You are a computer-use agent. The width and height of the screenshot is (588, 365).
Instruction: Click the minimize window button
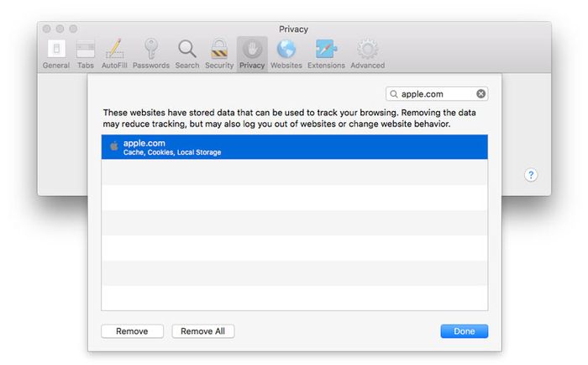click(60, 29)
